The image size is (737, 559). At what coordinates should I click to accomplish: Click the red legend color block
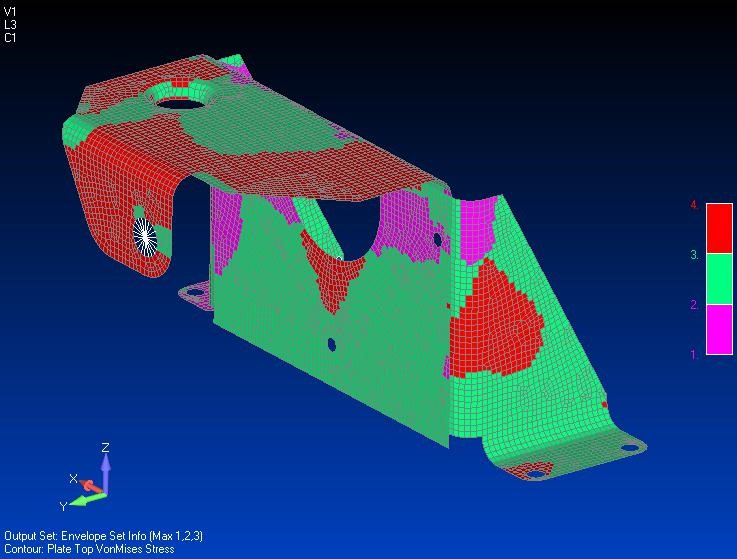[719, 228]
